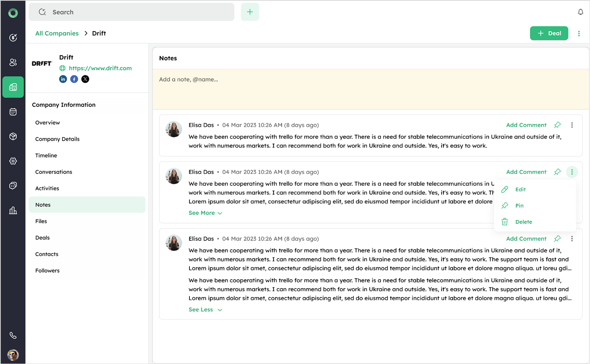Open notifications bell icon
Viewport: 590px width, 364px height.
click(580, 12)
